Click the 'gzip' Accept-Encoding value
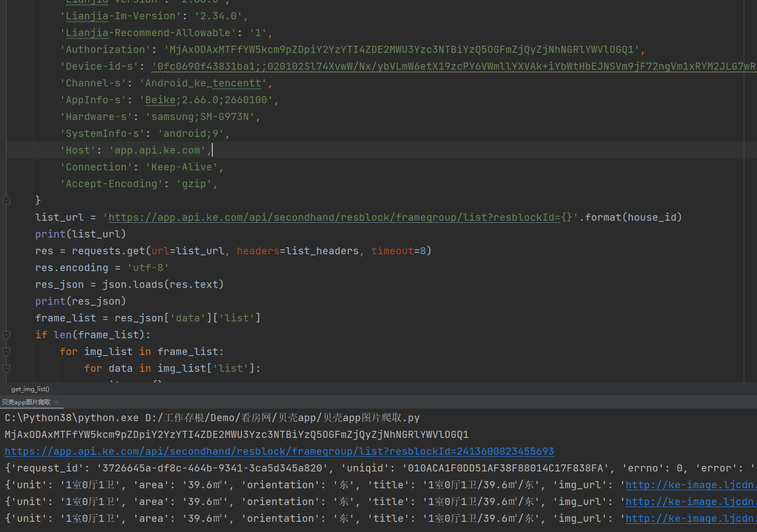This screenshot has height=532, width=757. pyautogui.click(x=194, y=184)
